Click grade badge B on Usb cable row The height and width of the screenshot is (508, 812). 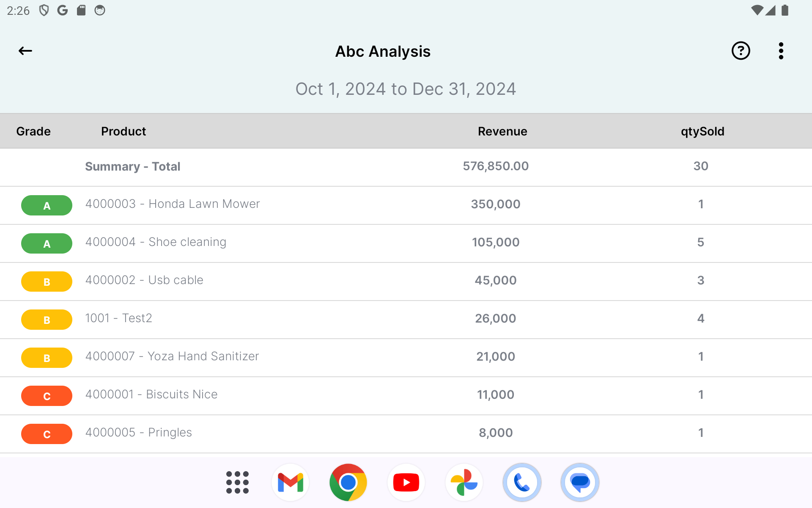point(47,281)
